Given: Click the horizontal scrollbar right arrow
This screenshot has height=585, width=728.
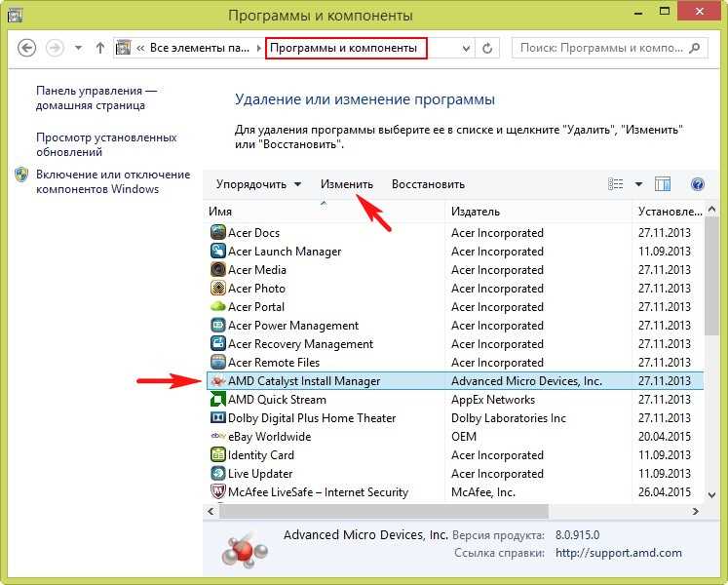Looking at the screenshot, I should 696,511.
